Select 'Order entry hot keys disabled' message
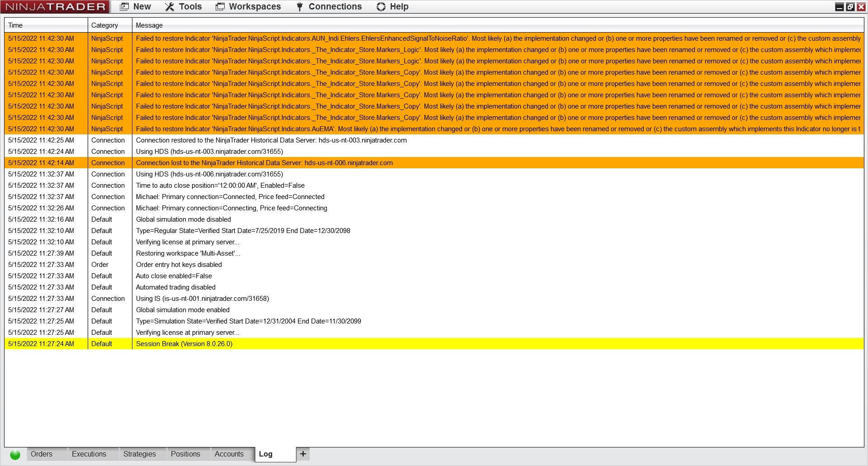 click(179, 265)
